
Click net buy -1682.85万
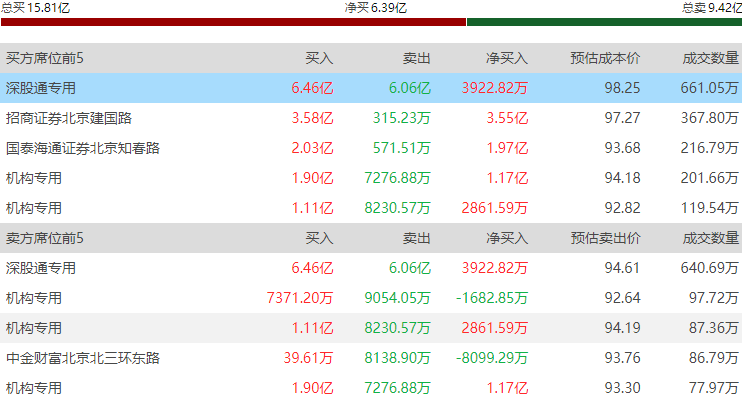[492, 298]
